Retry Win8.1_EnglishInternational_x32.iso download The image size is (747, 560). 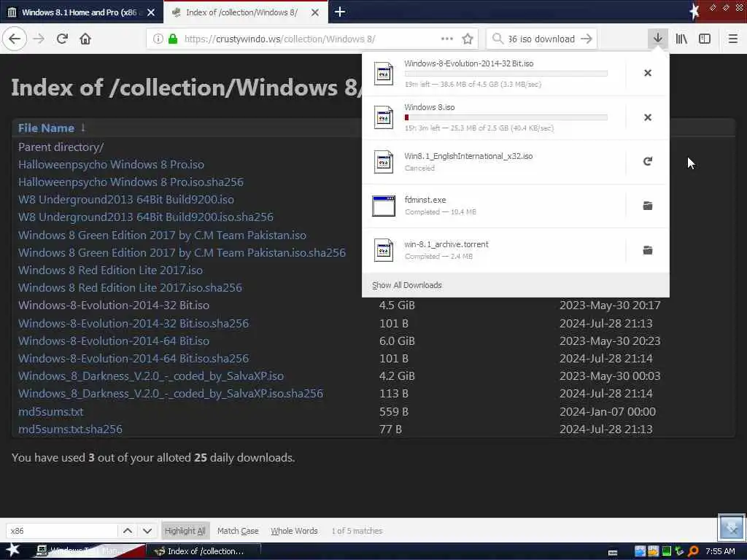pyautogui.click(x=648, y=161)
